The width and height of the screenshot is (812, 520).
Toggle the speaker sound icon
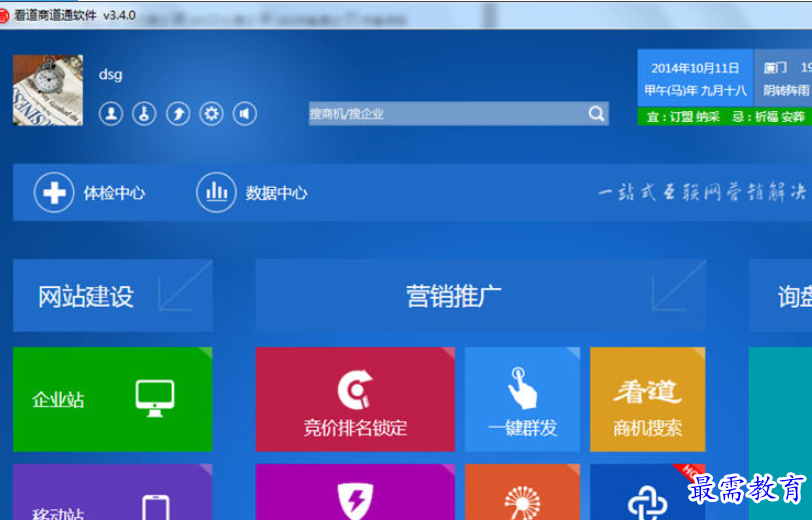(x=245, y=113)
